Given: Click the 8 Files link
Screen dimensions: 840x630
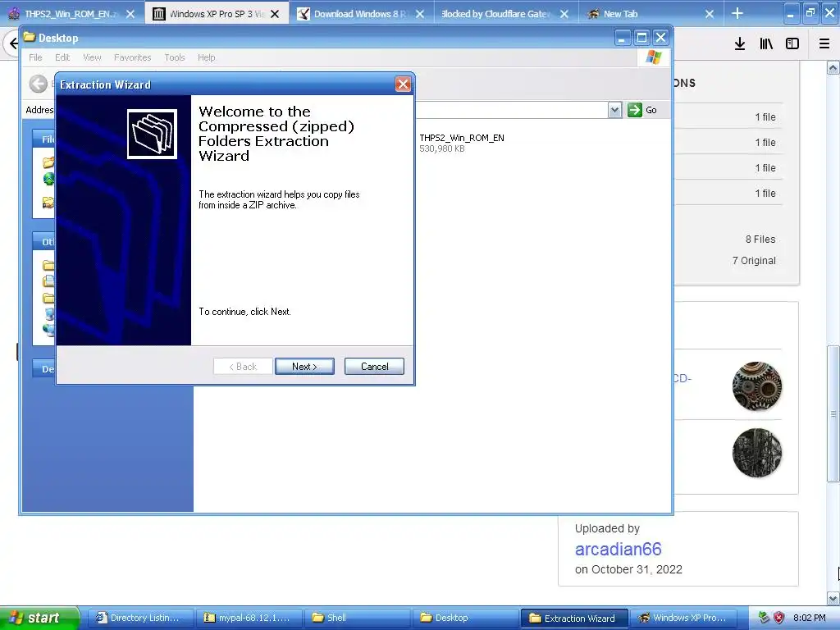Looking at the screenshot, I should tap(760, 240).
